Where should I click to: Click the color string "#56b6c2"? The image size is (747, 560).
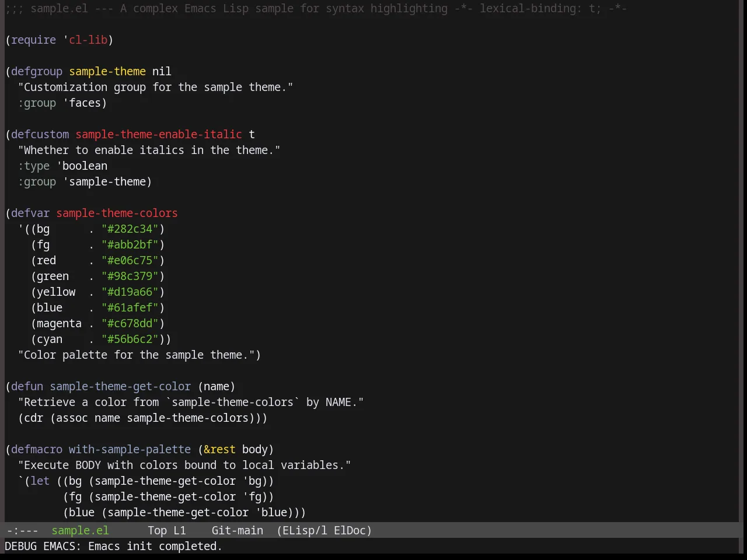[x=130, y=339]
